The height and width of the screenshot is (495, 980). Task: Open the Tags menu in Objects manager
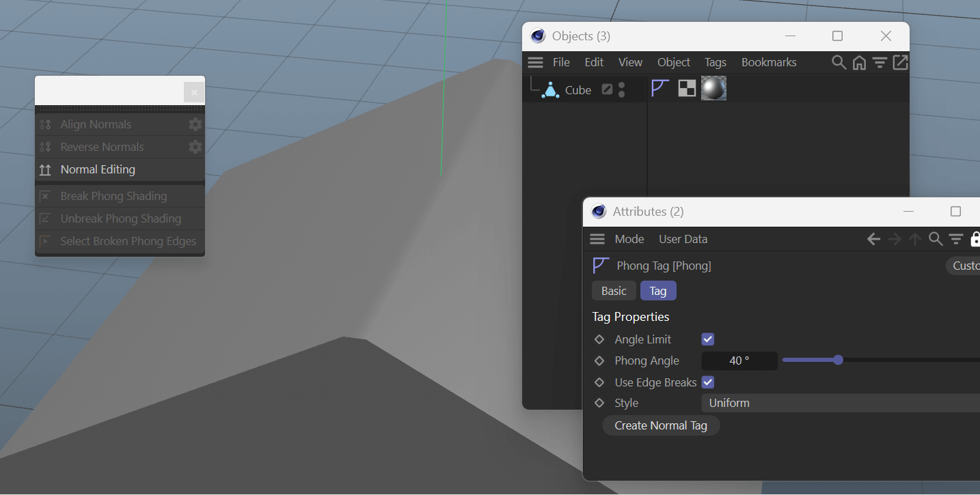coord(715,62)
